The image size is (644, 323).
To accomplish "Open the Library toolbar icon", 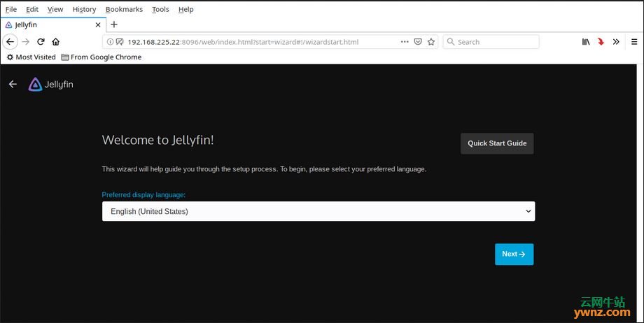I will pos(586,42).
